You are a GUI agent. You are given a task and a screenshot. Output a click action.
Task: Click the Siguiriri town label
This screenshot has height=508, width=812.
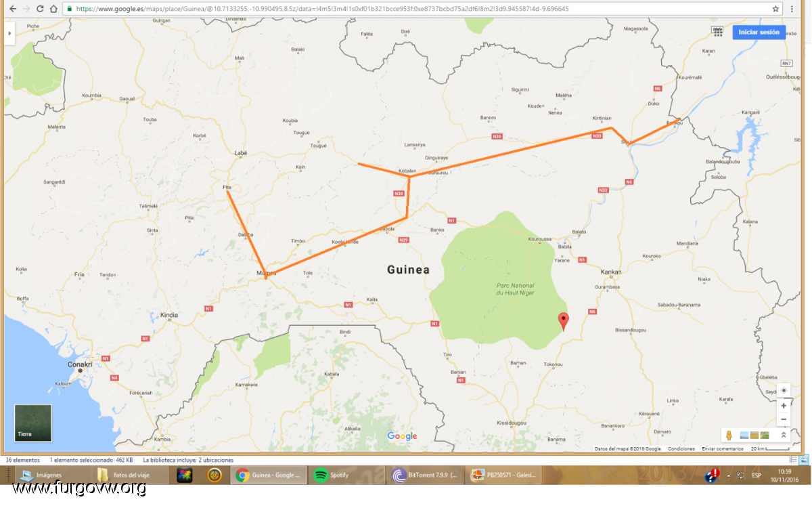[x=520, y=89]
